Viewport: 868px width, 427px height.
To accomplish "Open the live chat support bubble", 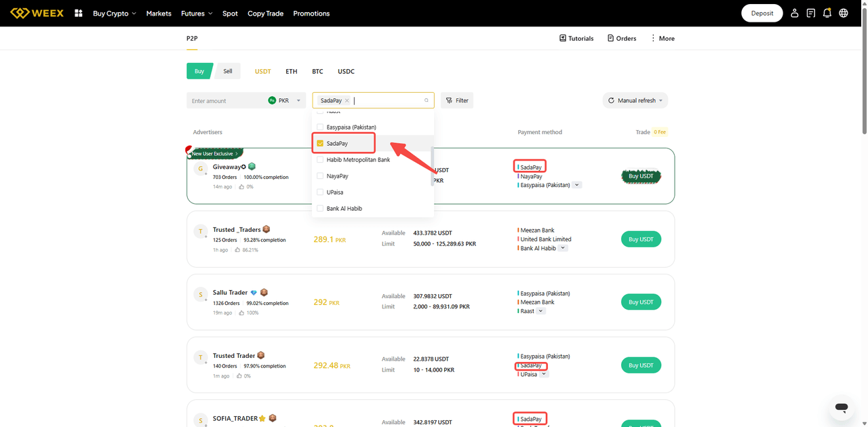I will pos(842,407).
